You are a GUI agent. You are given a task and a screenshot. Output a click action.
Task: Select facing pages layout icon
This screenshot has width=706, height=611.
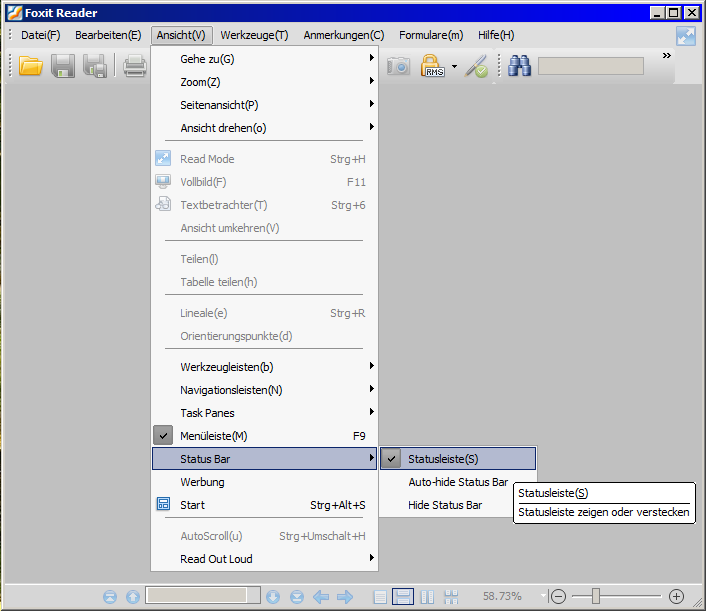427,597
